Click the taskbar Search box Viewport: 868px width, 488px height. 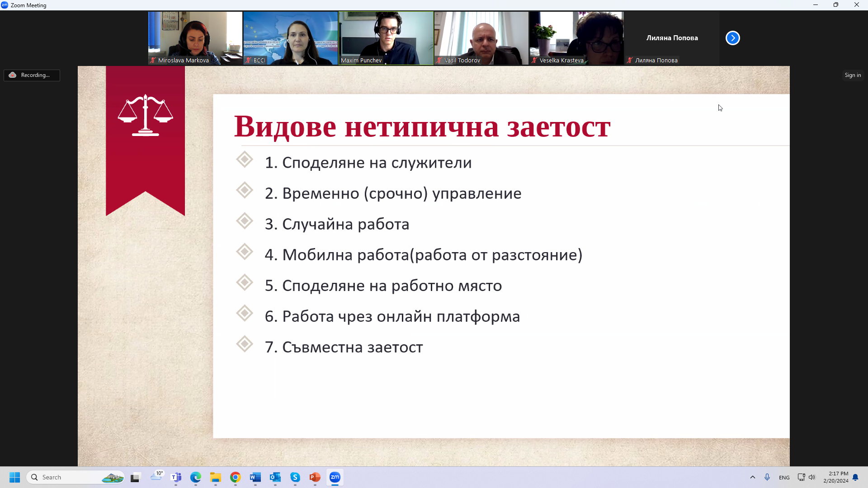(x=76, y=477)
